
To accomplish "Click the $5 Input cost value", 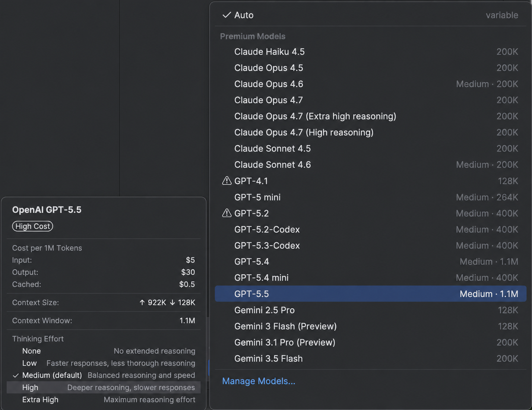I will pyautogui.click(x=190, y=260).
